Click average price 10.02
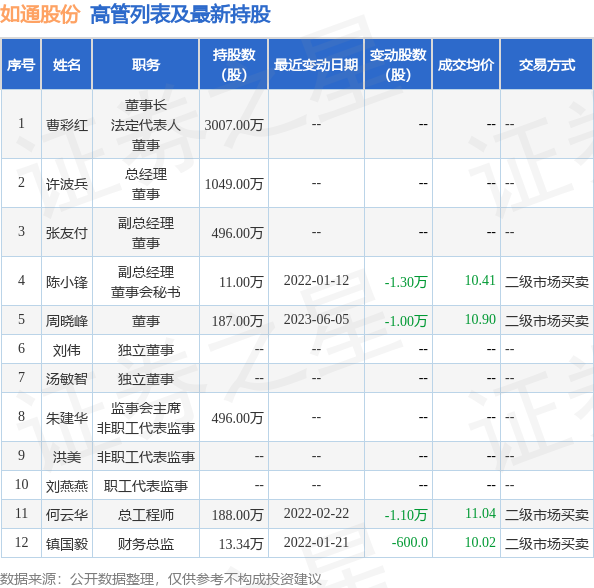This screenshot has width=594, height=588. click(480, 542)
